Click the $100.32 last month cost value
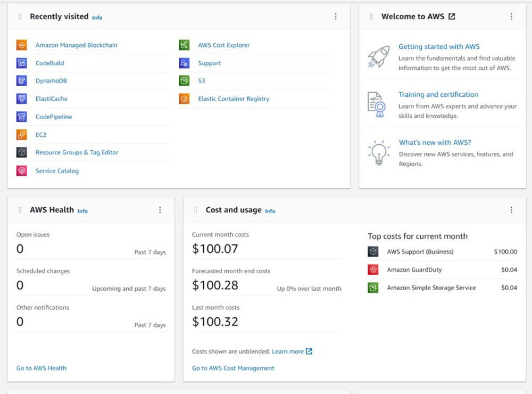 pyautogui.click(x=215, y=321)
